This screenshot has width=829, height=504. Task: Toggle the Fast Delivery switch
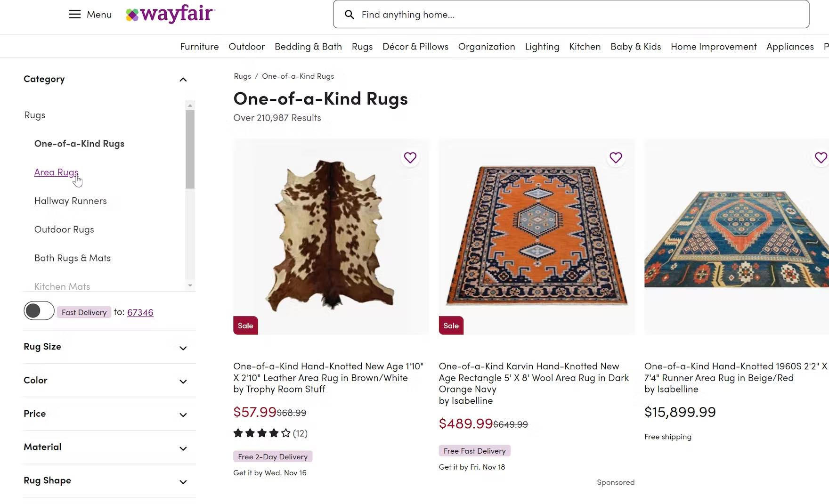click(x=39, y=311)
